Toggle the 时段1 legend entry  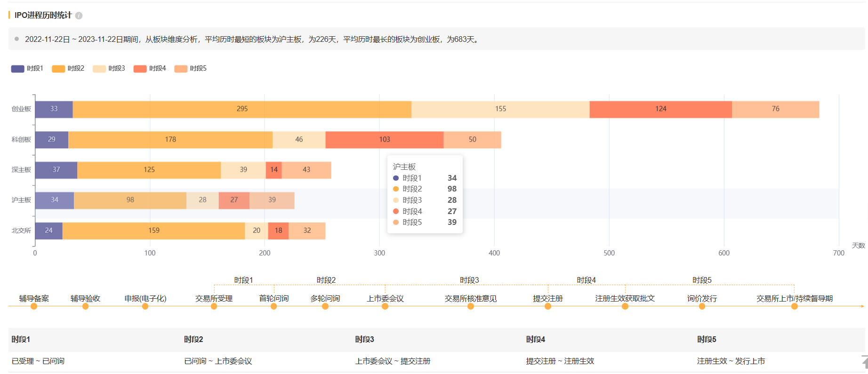point(27,69)
